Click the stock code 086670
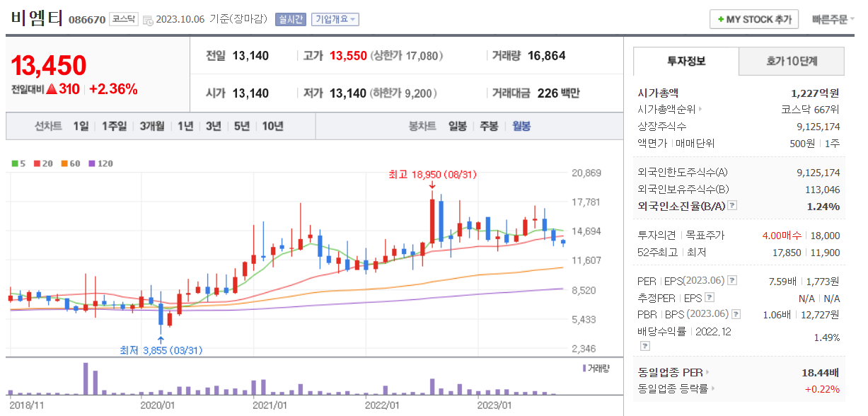This screenshot has width=868, height=416. (86, 21)
